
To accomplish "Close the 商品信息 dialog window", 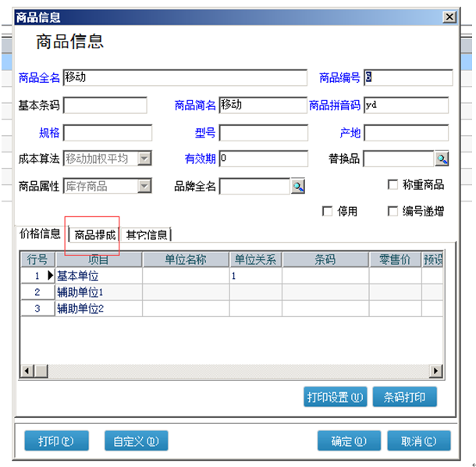I will 449,17.
